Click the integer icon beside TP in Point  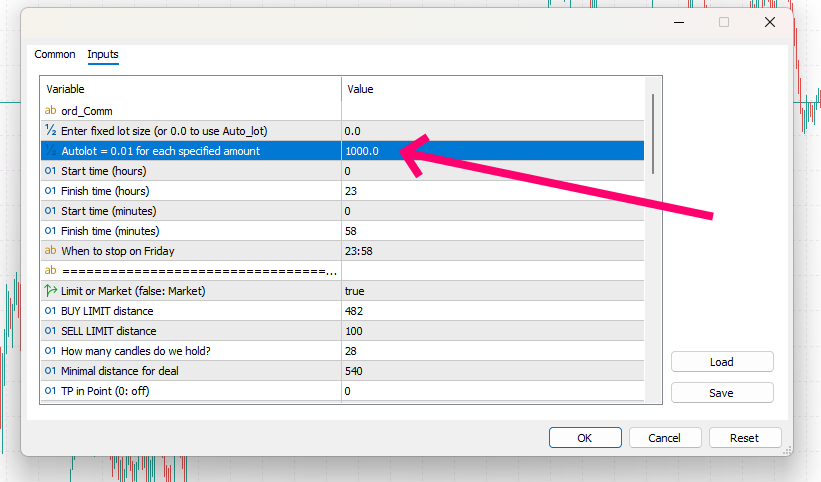tap(50, 391)
